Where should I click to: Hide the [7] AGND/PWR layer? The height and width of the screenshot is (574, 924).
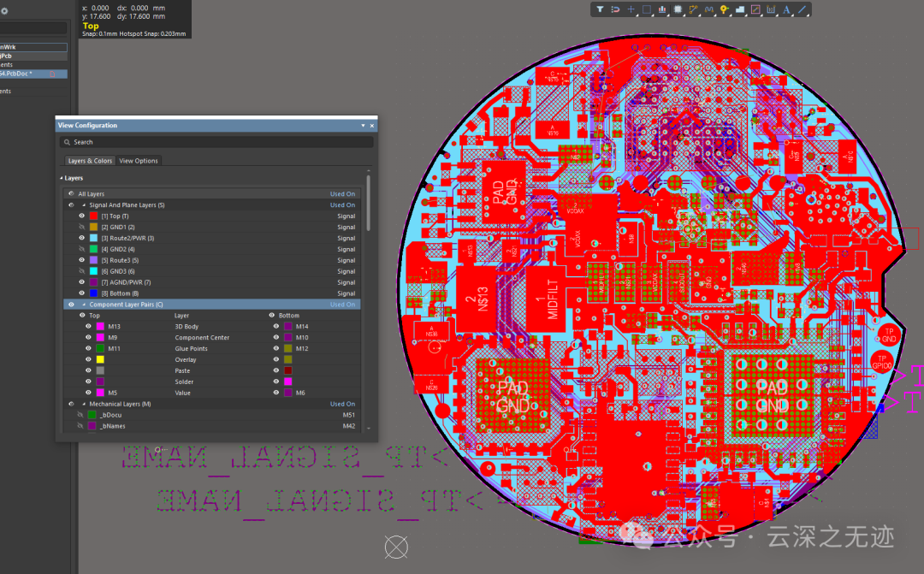(x=82, y=282)
